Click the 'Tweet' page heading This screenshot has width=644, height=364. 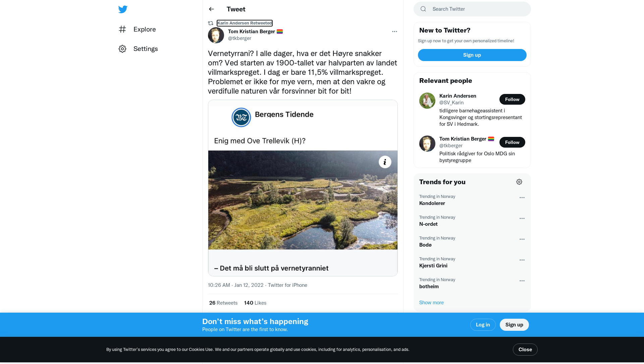point(236,9)
